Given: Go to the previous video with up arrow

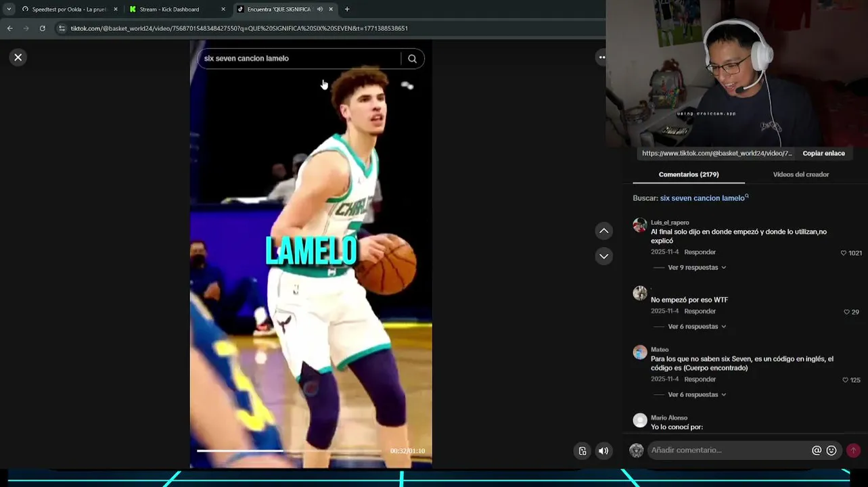Looking at the screenshot, I should [604, 231].
